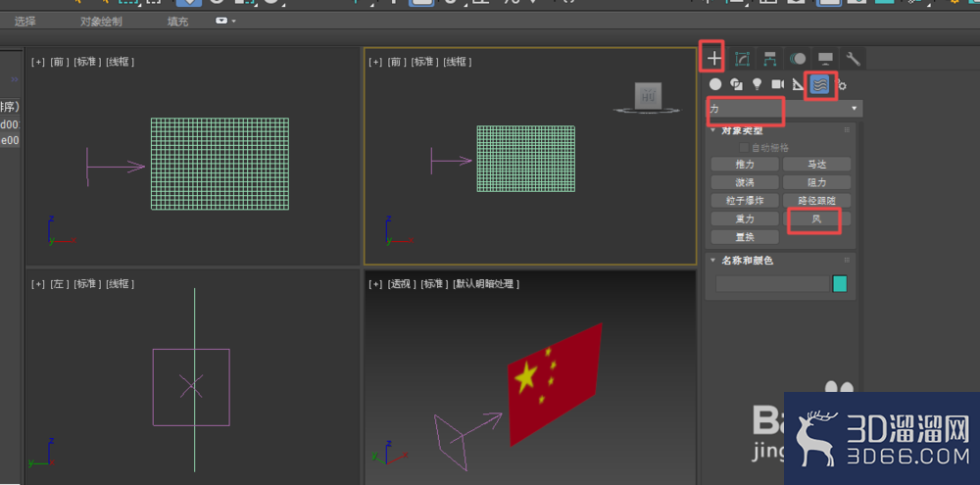This screenshot has width=980, height=485.
Task: Open the Modify tab in command panel
Action: [x=742, y=59]
